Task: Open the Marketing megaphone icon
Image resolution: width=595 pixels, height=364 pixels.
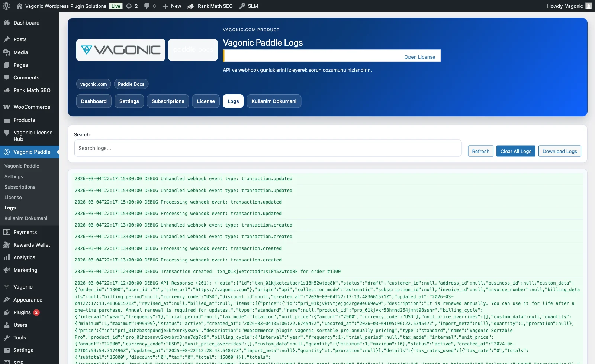Action: tap(7, 270)
